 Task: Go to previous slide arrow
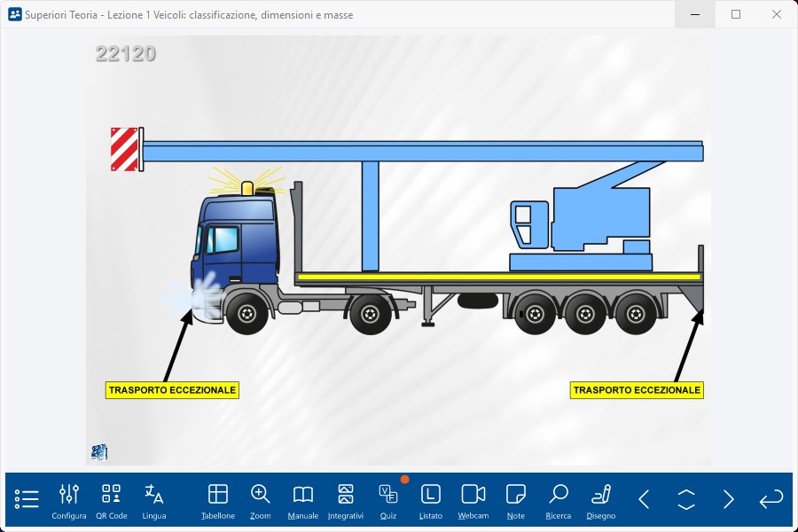(644, 499)
